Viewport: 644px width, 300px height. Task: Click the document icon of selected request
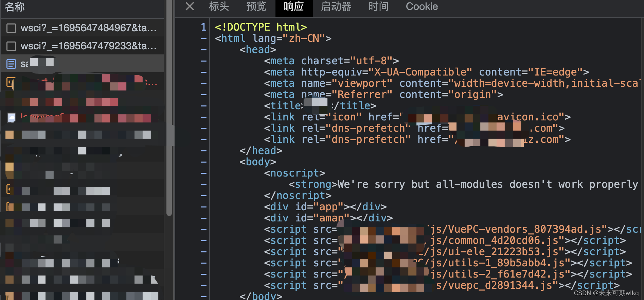coord(11,64)
